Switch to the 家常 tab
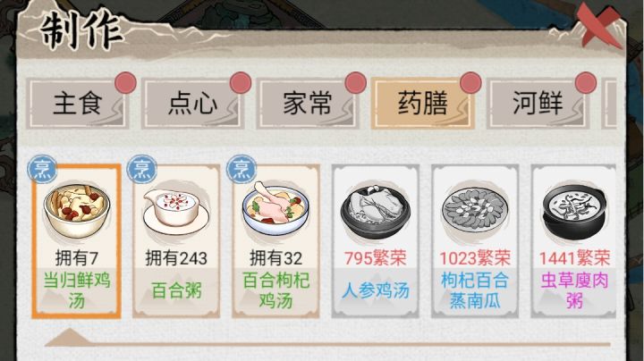Viewport: 644px width, 361px height. (x=308, y=105)
